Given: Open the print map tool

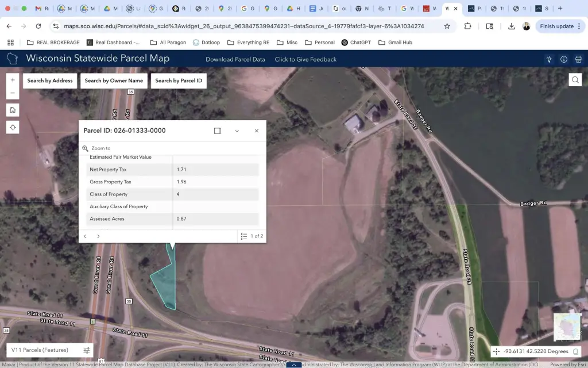Looking at the screenshot, I should tap(578, 59).
